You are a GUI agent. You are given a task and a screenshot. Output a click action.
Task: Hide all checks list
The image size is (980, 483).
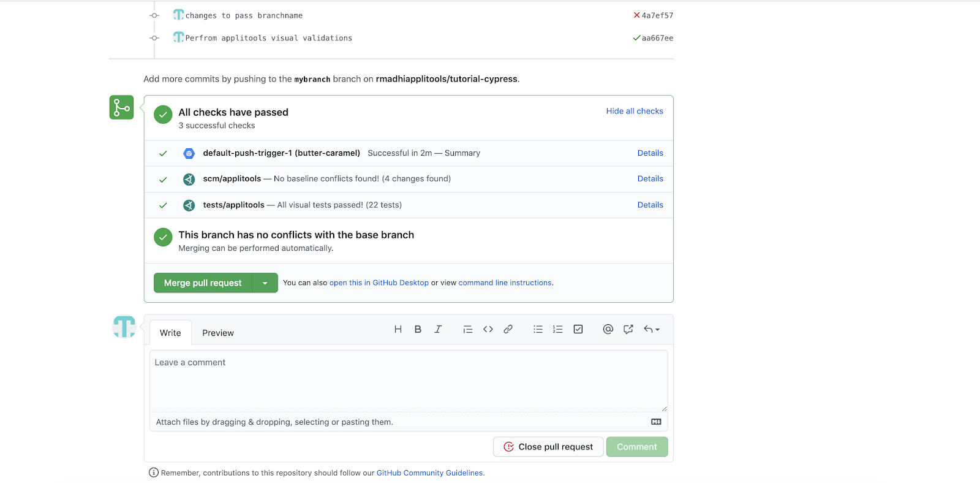[x=635, y=111]
